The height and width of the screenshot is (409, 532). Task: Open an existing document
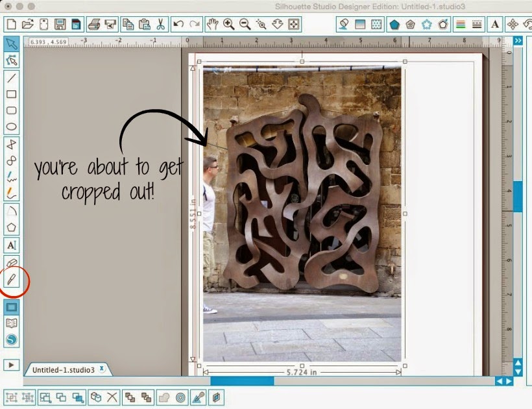[x=29, y=24]
